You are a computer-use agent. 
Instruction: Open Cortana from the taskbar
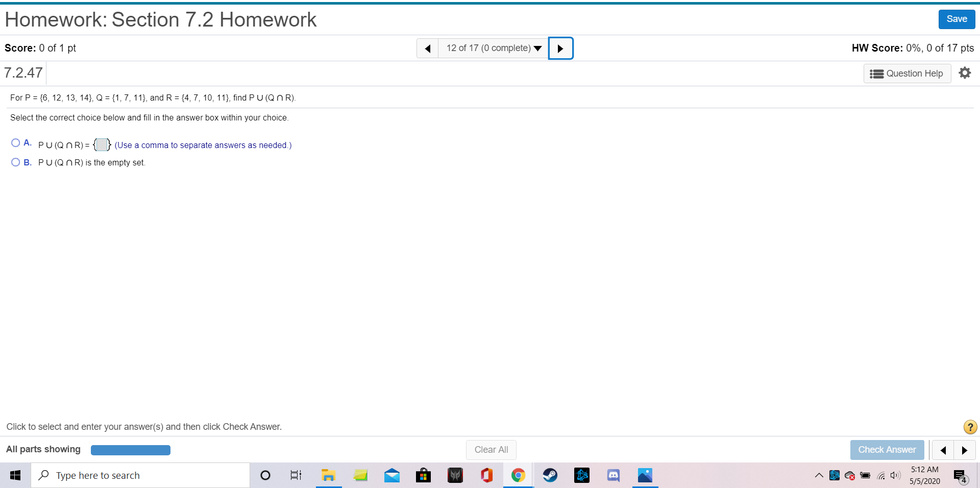tap(265, 475)
